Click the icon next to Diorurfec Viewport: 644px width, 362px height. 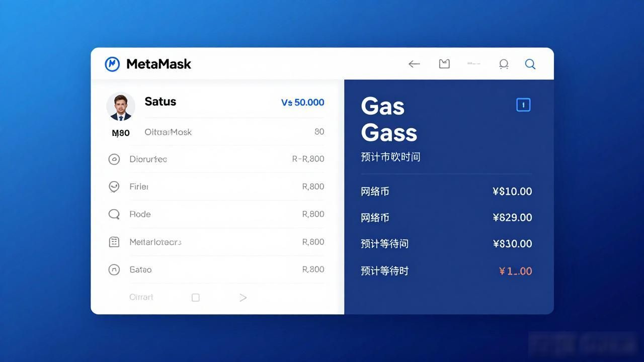click(114, 159)
